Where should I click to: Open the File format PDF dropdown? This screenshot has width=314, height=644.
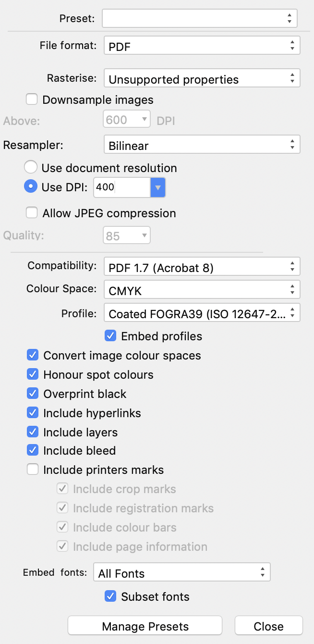tap(202, 46)
